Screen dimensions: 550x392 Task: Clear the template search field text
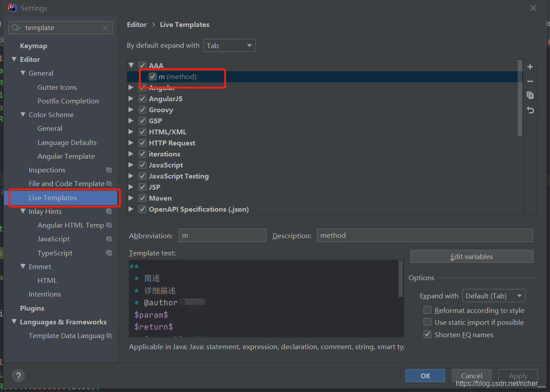coord(105,28)
